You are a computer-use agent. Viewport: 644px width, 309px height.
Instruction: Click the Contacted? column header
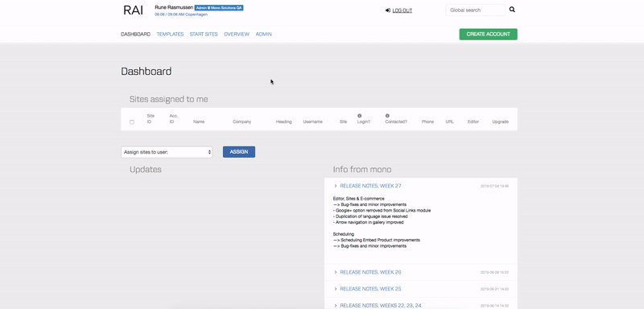click(396, 122)
